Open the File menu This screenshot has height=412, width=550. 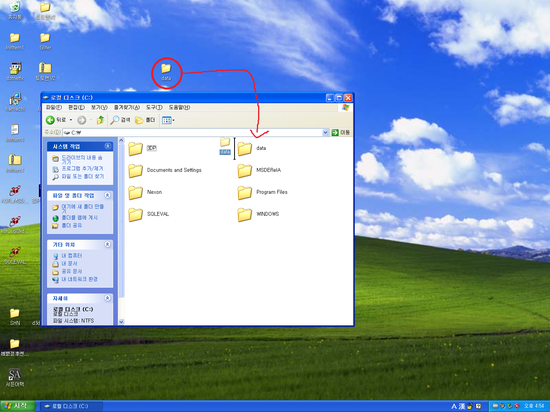pyautogui.click(x=54, y=107)
